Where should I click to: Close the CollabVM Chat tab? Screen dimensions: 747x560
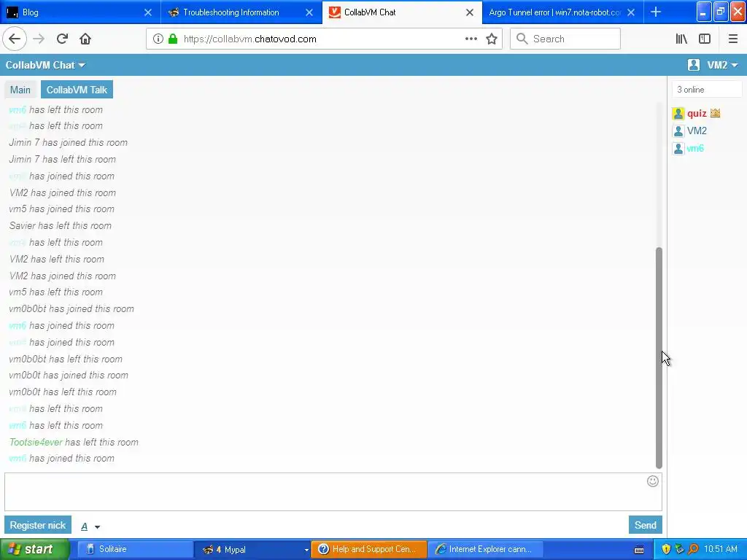[x=470, y=12]
